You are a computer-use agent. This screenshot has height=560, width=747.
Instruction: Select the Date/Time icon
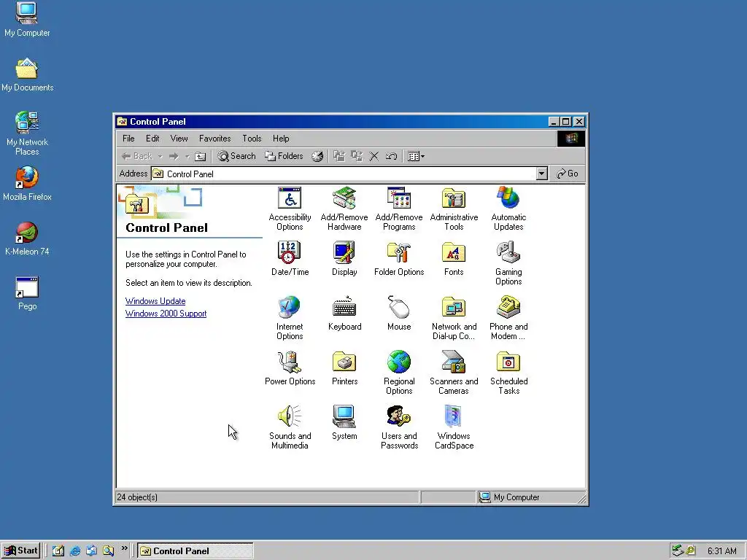[290, 258]
